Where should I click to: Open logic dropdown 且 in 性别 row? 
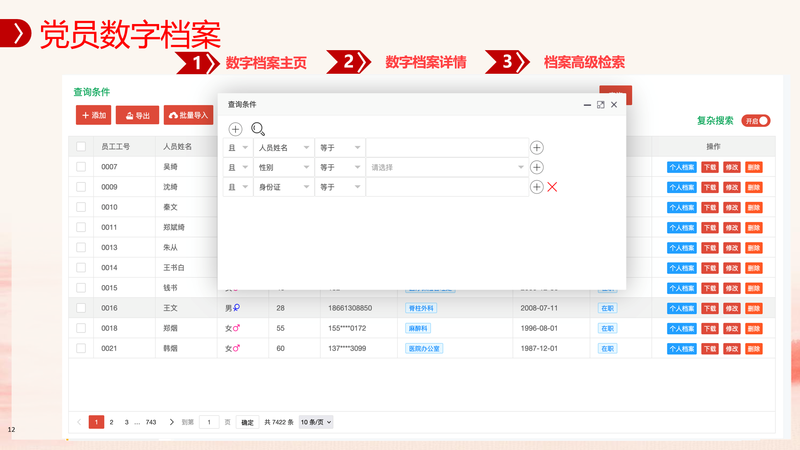[238, 167]
